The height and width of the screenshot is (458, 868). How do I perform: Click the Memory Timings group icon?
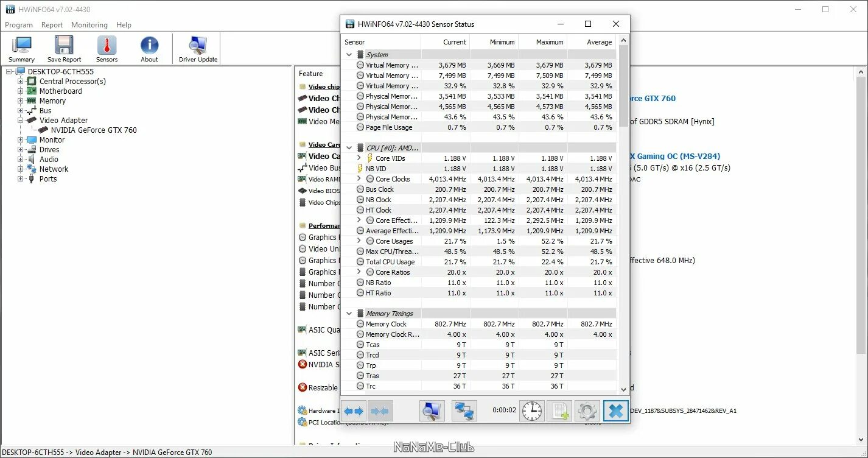360,314
